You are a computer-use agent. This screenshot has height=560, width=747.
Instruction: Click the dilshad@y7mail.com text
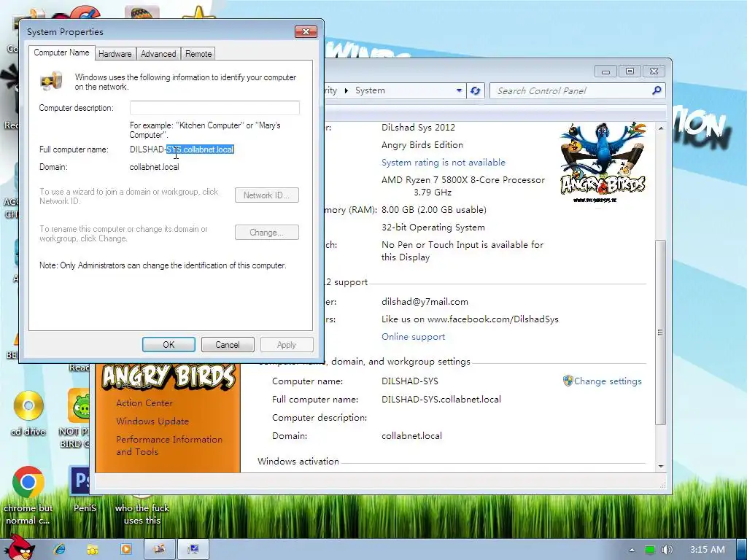[425, 301]
